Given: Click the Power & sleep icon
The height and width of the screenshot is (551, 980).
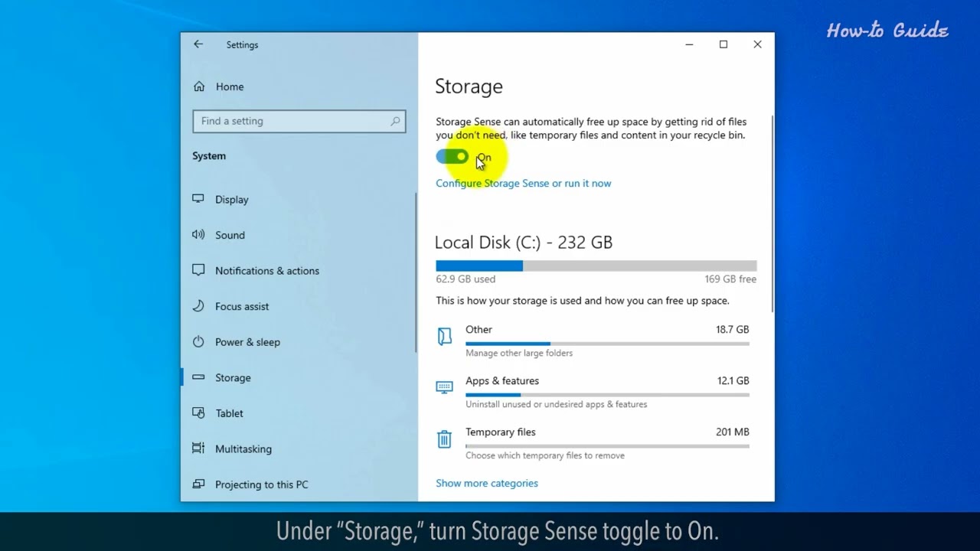Looking at the screenshot, I should [198, 341].
